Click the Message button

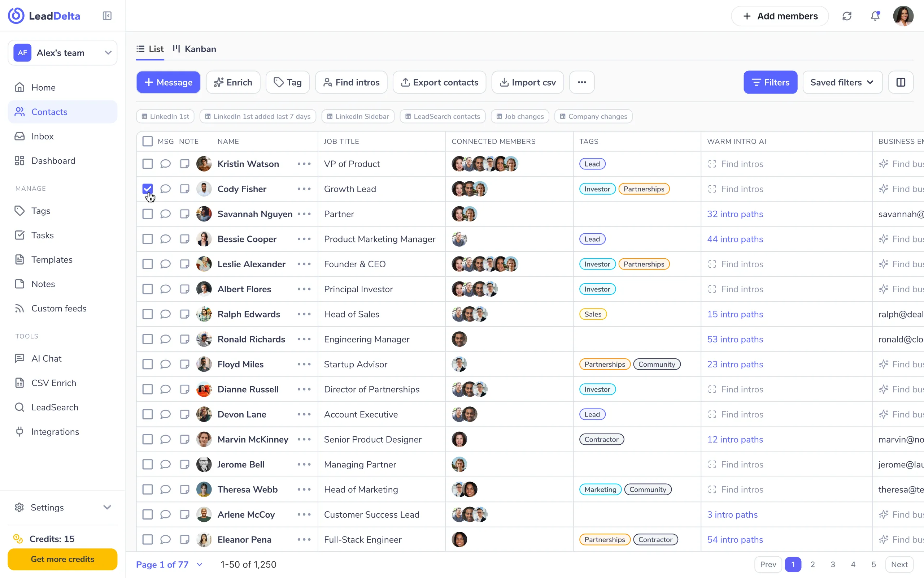tap(169, 82)
